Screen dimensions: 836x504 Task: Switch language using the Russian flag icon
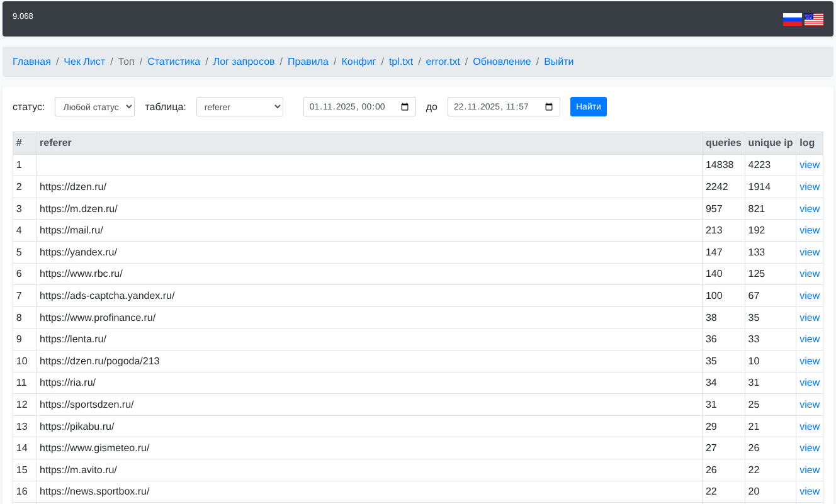(792, 20)
